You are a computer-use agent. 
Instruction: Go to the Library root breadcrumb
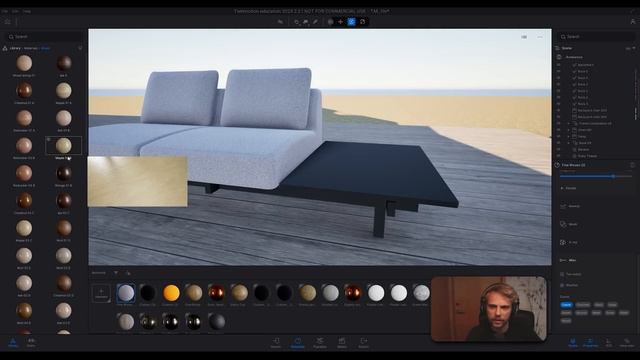coord(15,48)
